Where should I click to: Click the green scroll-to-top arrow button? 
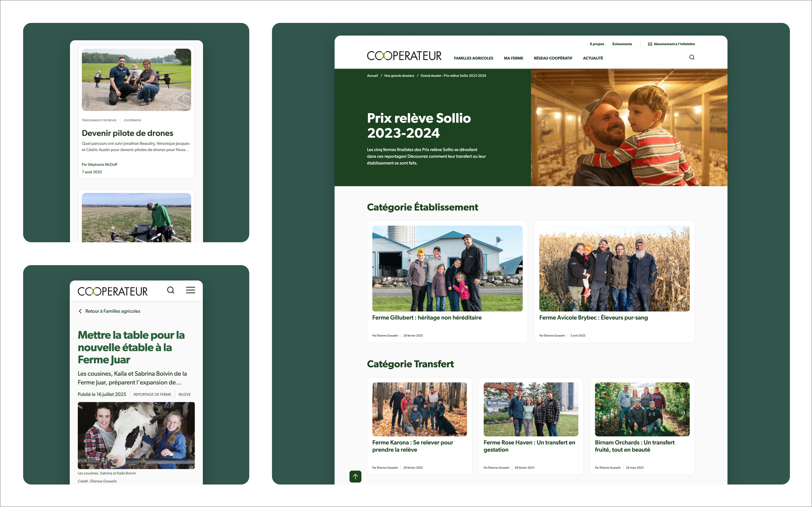tap(355, 476)
